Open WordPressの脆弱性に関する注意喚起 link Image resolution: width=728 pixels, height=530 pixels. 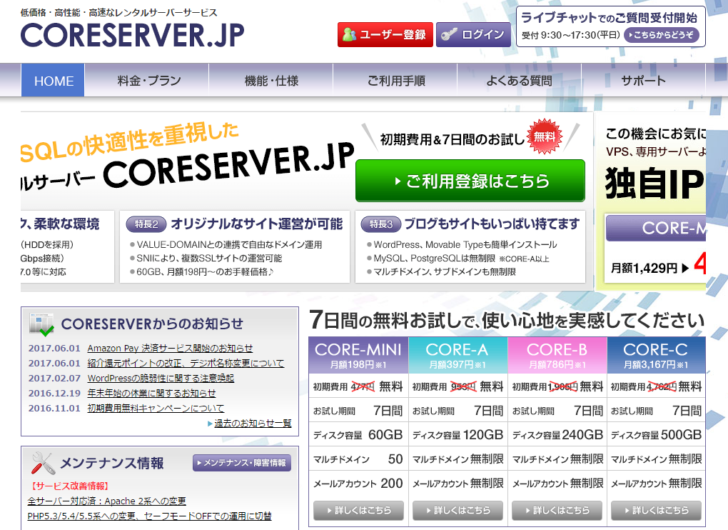[161, 378]
